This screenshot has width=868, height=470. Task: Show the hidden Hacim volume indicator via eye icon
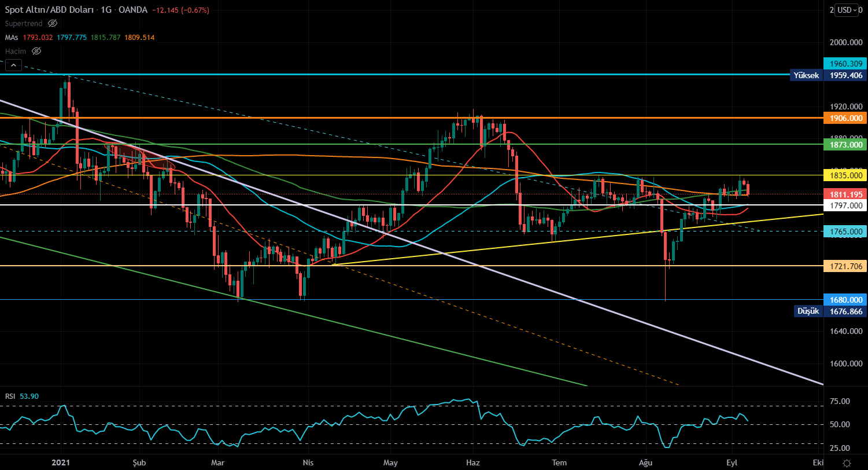[36, 51]
